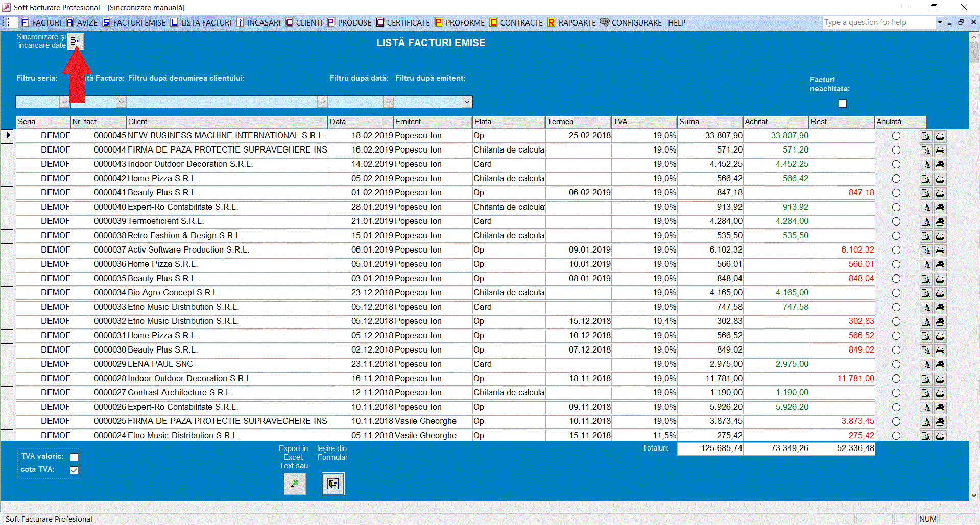
Task: Print invoice 0000037 printer icon
Action: 940,251
